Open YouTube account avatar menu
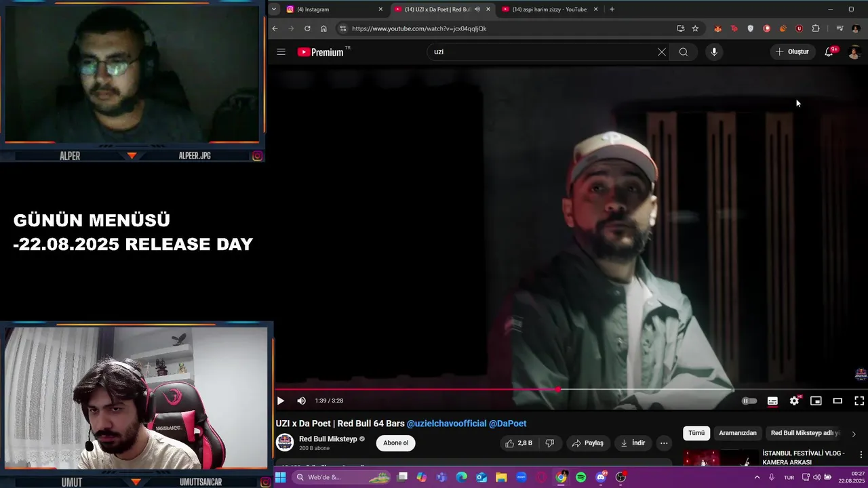This screenshot has height=488, width=868. coord(854,52)
